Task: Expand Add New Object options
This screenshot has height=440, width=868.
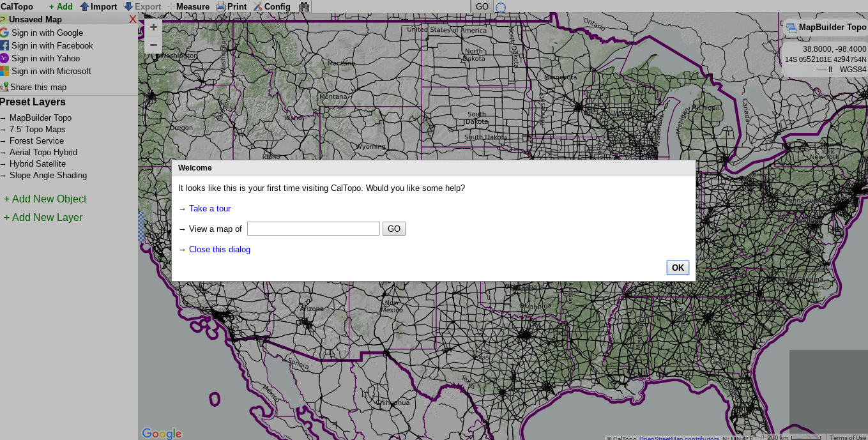Action: click(x=45, y=199)
